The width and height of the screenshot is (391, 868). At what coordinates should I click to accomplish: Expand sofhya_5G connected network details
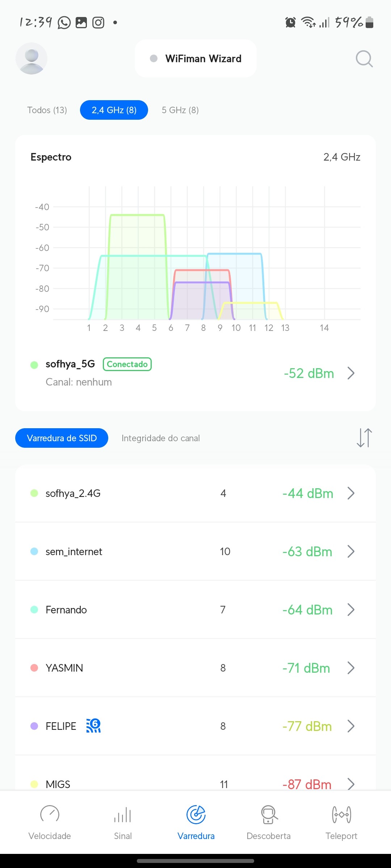pos(350,373)
